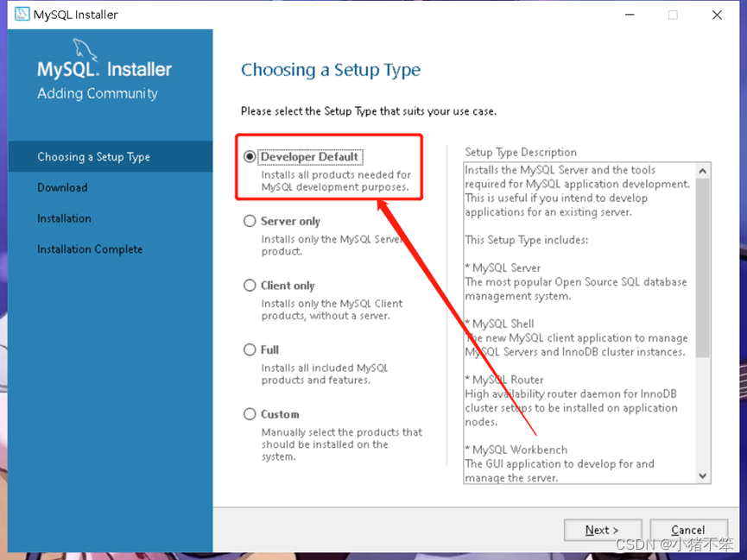Click the Next button
The image size is (747, 560).
(603, 530)
